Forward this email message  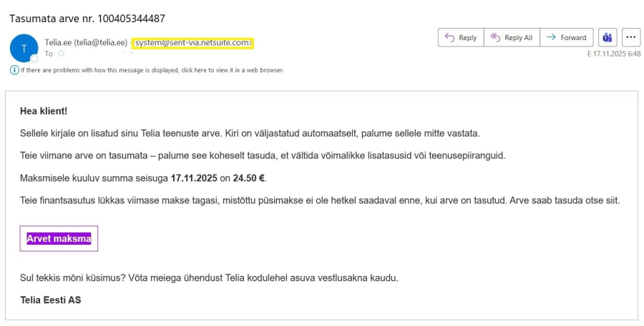click(x=566, y=37)
